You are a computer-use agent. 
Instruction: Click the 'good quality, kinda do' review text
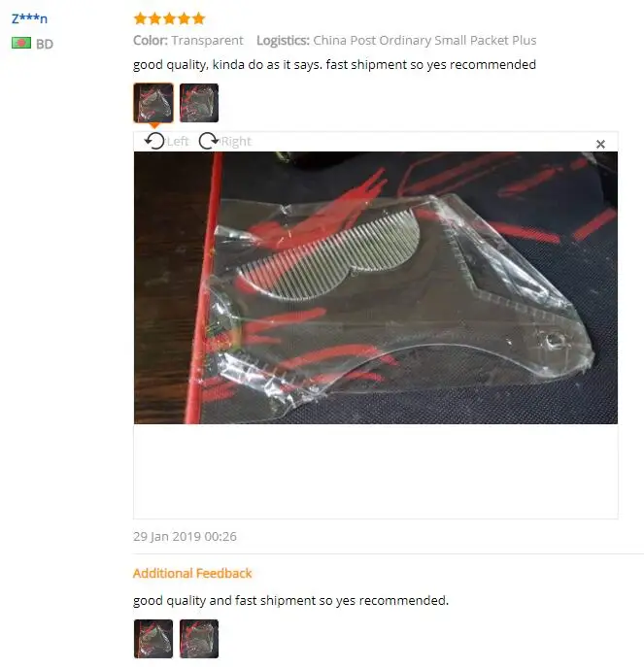pos(334,65)
